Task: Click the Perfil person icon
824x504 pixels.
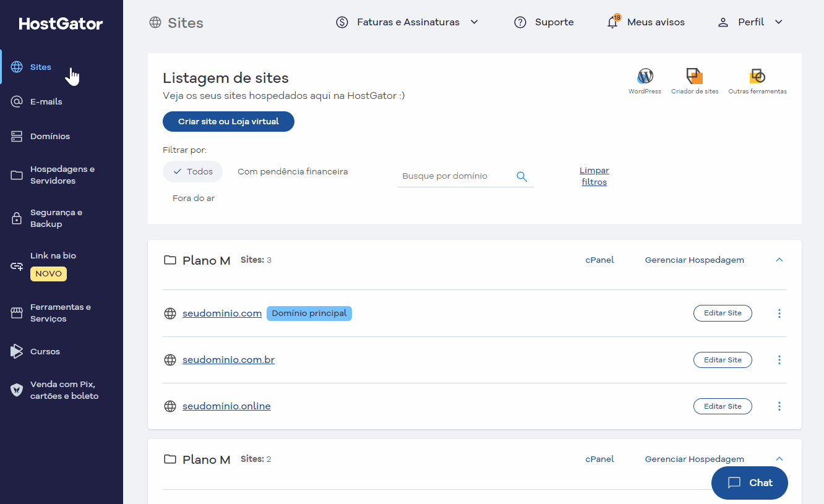Action: coord(723,22)
